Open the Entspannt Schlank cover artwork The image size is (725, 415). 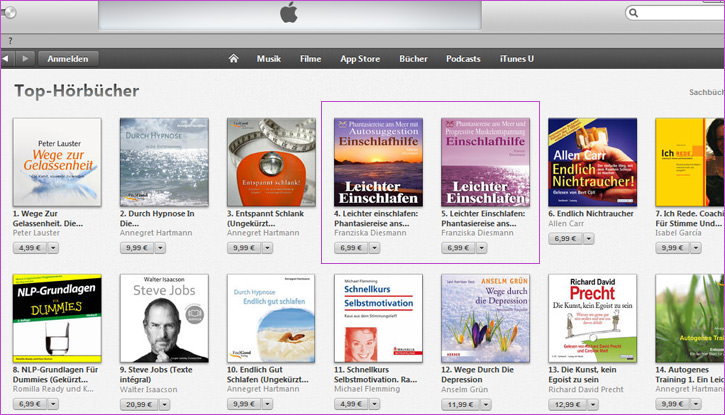pyautogui.click(x=271, y=162)
